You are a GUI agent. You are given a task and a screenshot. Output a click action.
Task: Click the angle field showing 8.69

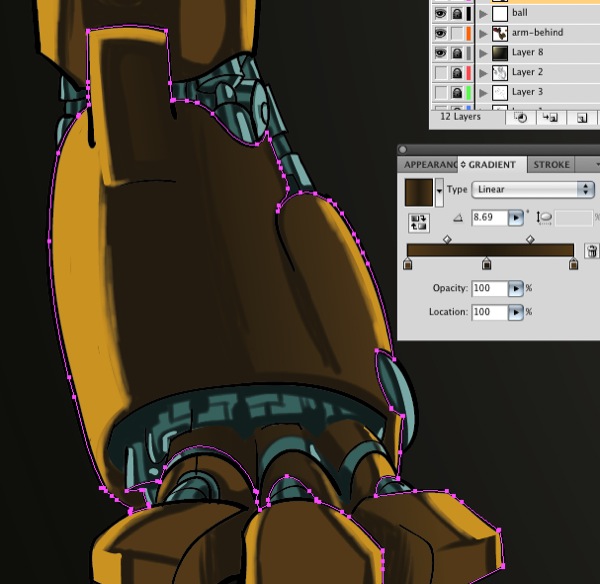490,218
